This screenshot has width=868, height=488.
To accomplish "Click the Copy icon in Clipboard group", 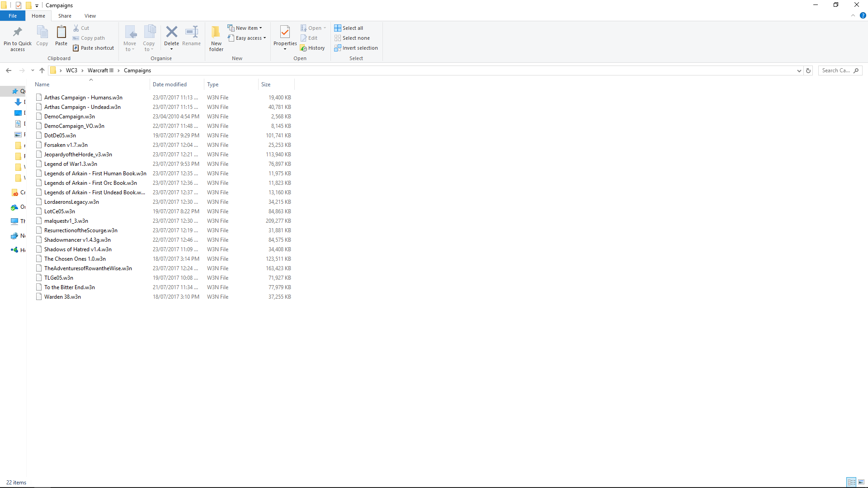I will (42, 32).
